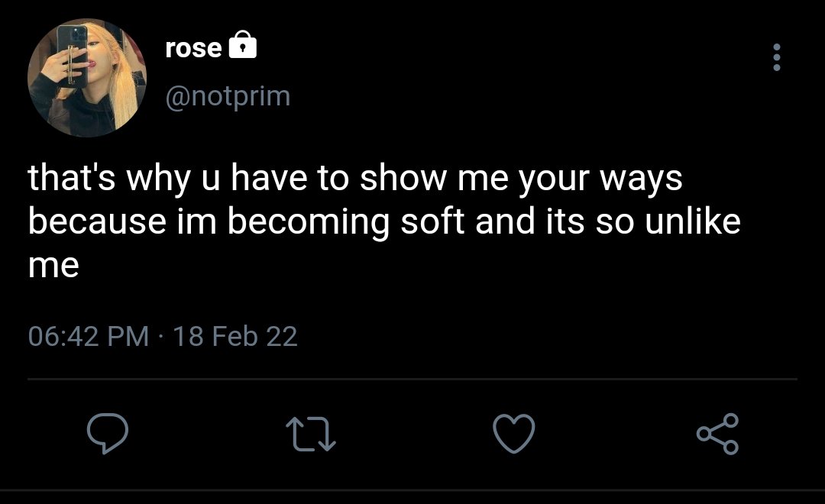Retweet this post using the arrows icon
The height and width of the screenshot is (504, 825).
pos(310,435)
